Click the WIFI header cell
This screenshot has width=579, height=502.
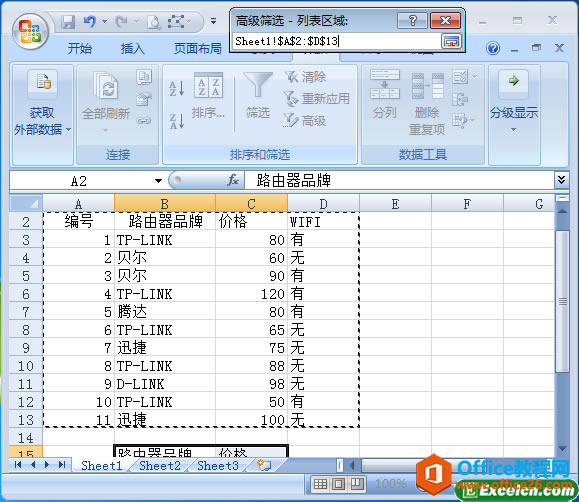(x=323, y=222)
